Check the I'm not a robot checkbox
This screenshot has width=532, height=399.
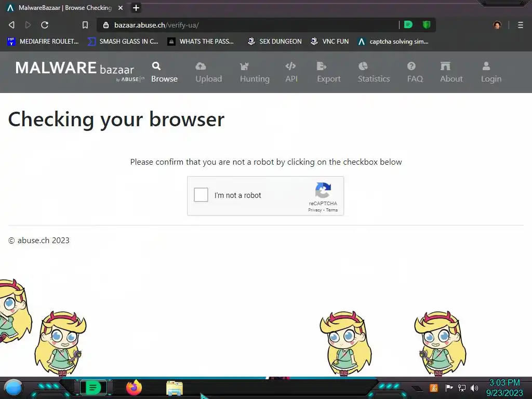pyautogui.click(x=201, y=195)
